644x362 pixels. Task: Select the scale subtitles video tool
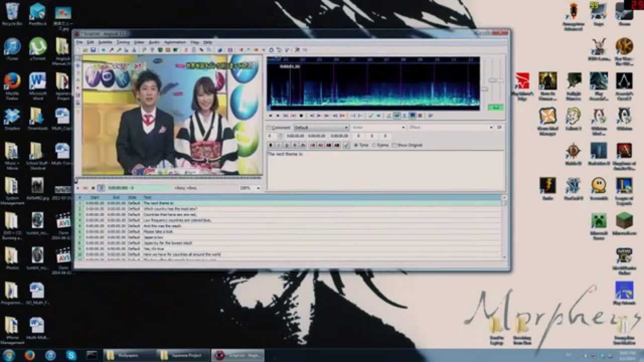(x=78, y=87)
